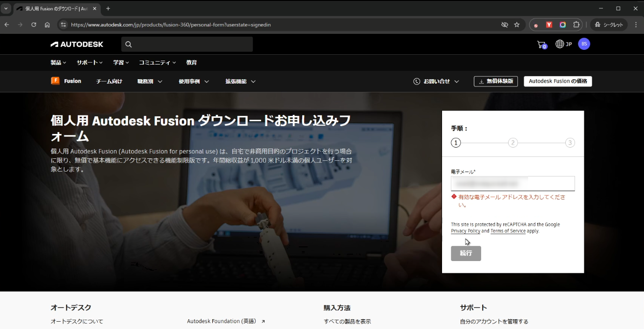Click the search magnifier icon

point(129,44)
